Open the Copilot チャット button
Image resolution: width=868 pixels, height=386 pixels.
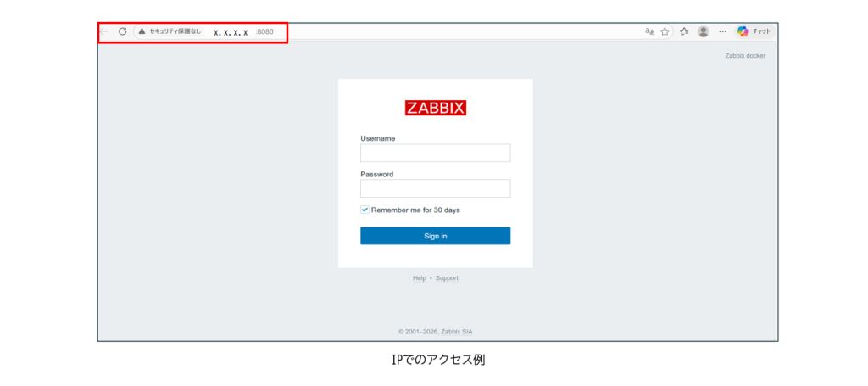[x=754, y=31]
